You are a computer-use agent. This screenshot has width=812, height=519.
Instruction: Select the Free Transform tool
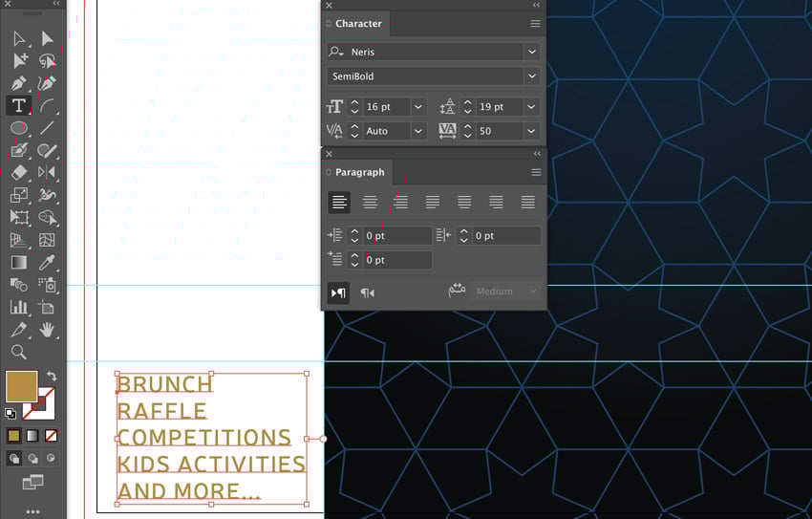[x=19, y=217]
